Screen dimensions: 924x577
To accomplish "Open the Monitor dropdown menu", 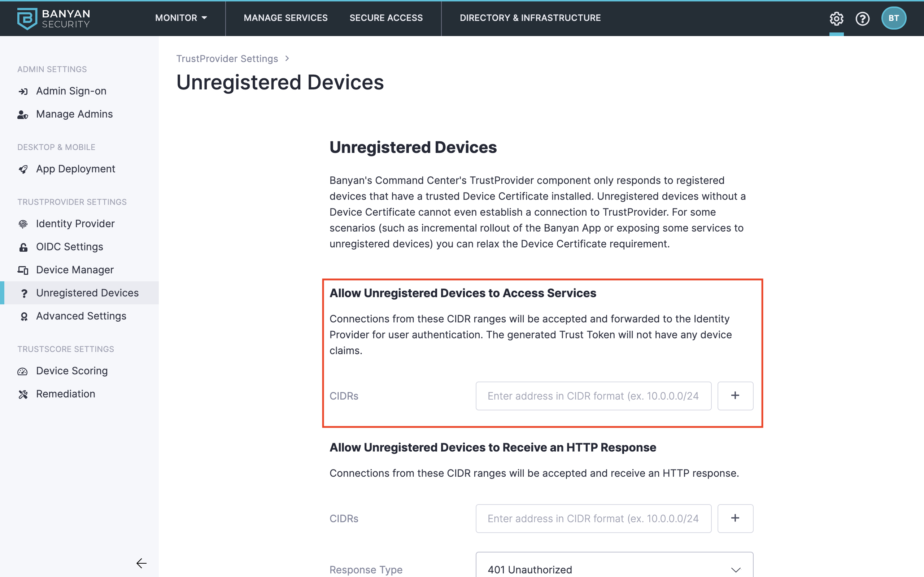I will click(x=181, y=18).
